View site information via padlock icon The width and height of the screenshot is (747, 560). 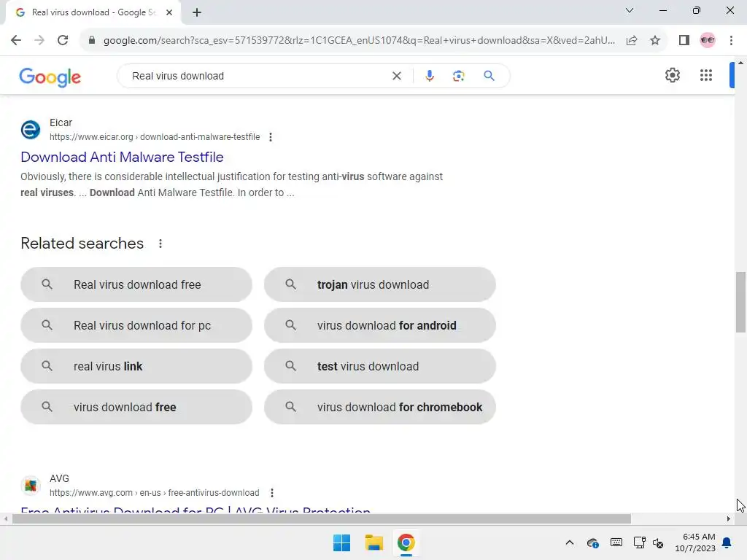92,41
